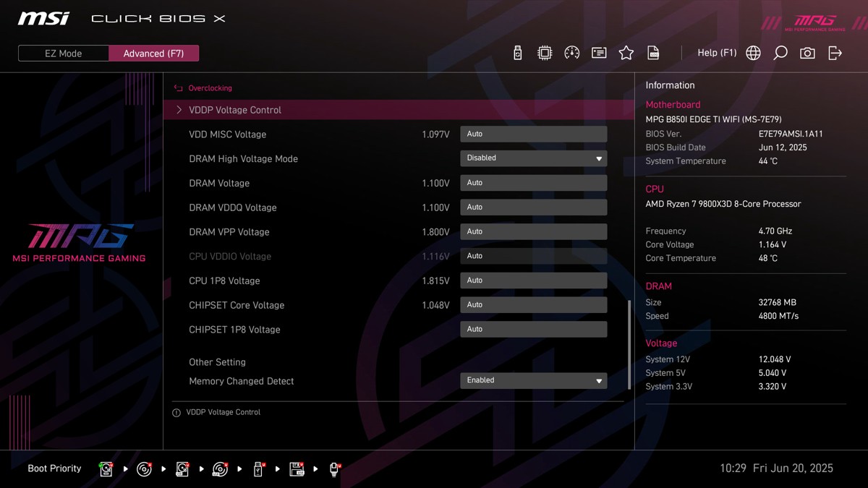Click the info icon beside VDDP description
Screen dimensions: 868x488
(176, 413)
